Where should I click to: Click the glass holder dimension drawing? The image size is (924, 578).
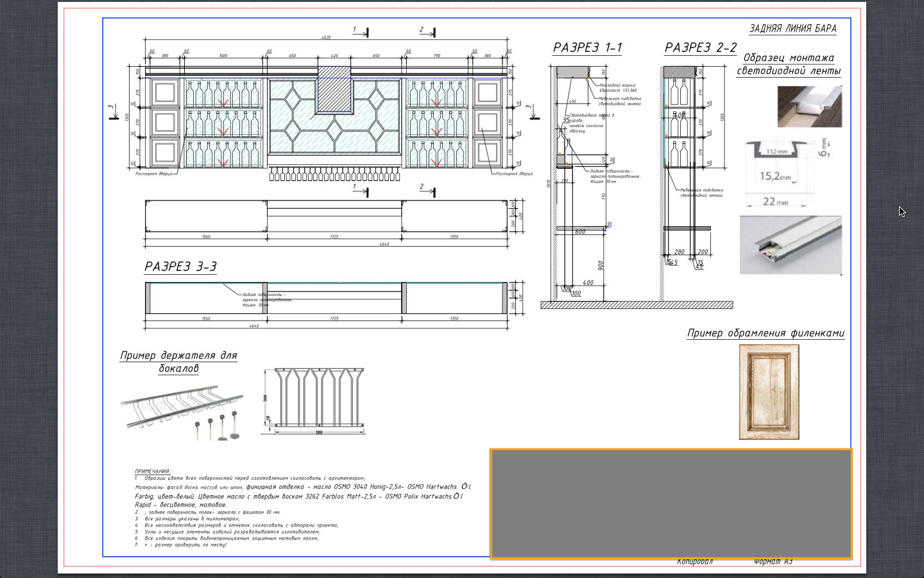(313, 401)
